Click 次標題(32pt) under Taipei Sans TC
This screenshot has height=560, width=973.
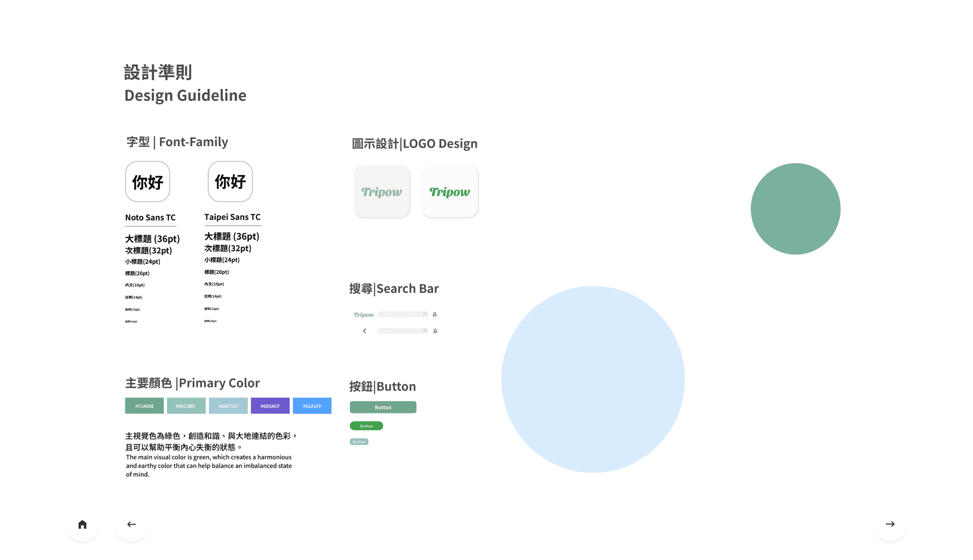tap(228, 248)
